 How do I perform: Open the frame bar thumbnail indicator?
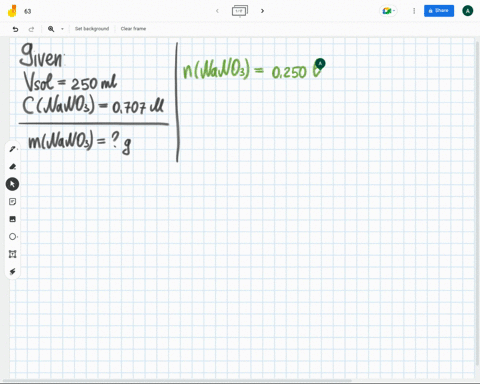(240, 11)
